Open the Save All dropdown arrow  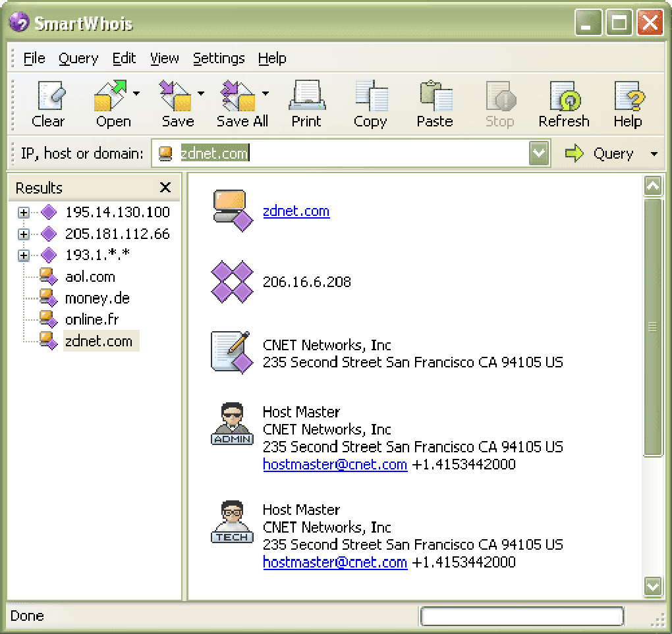[x=266, y=93]
